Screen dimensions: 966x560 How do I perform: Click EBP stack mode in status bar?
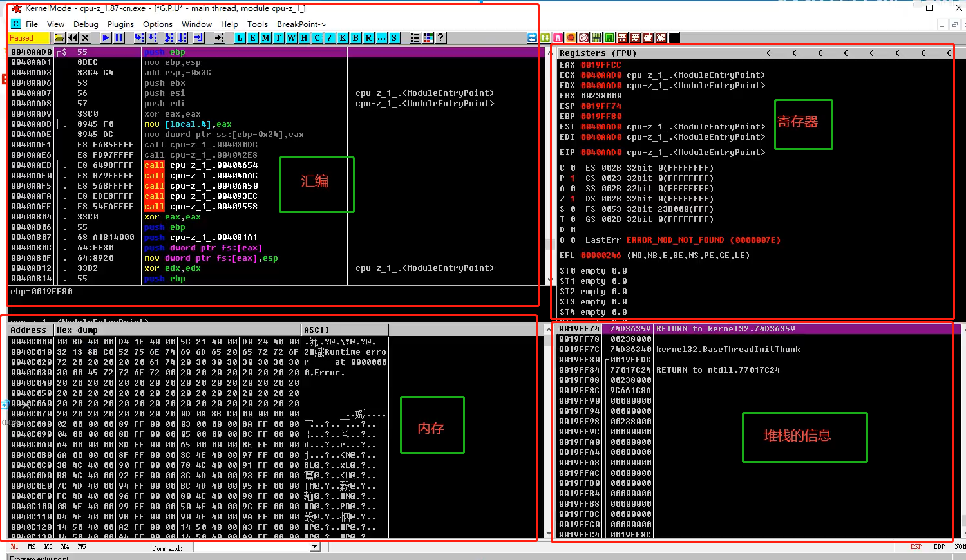coord(939,546)
